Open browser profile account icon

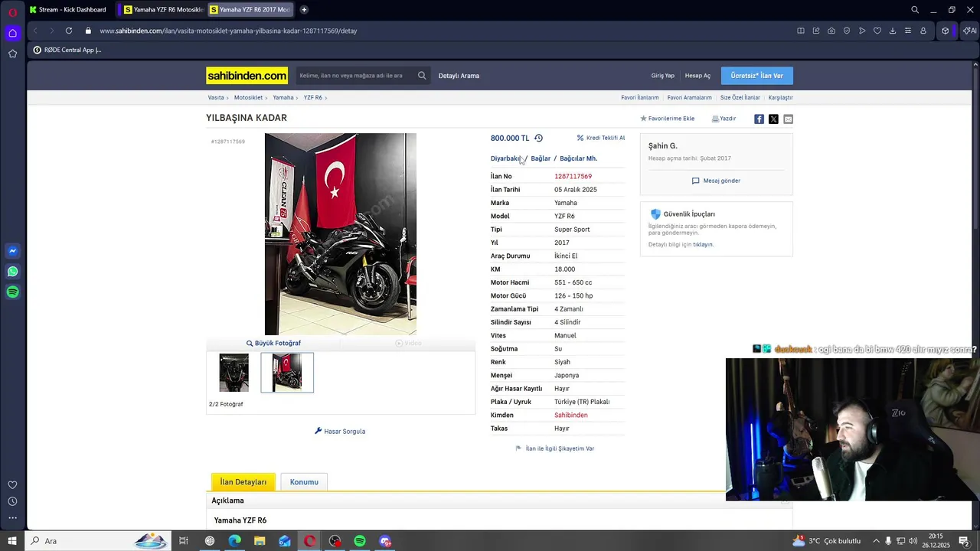[923, 31]
